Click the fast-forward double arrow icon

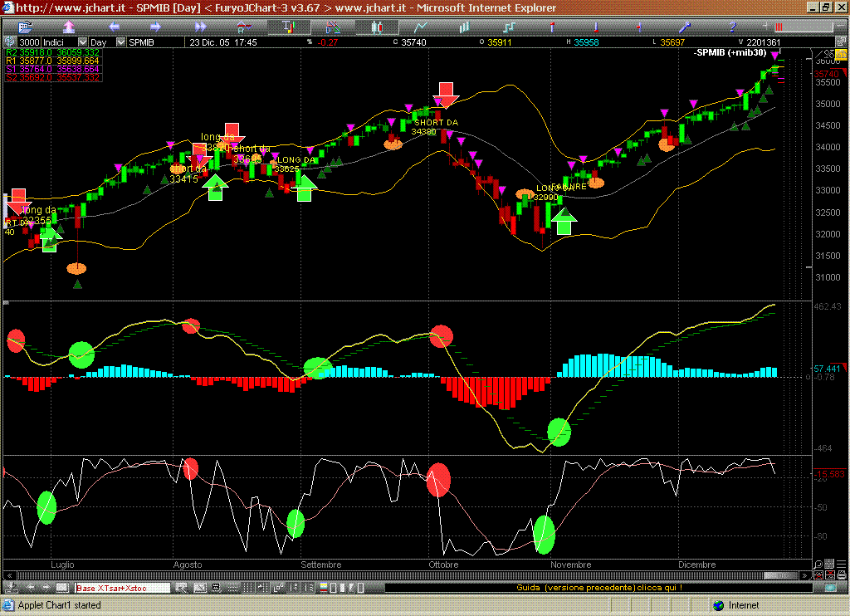[x=200, y=27]
